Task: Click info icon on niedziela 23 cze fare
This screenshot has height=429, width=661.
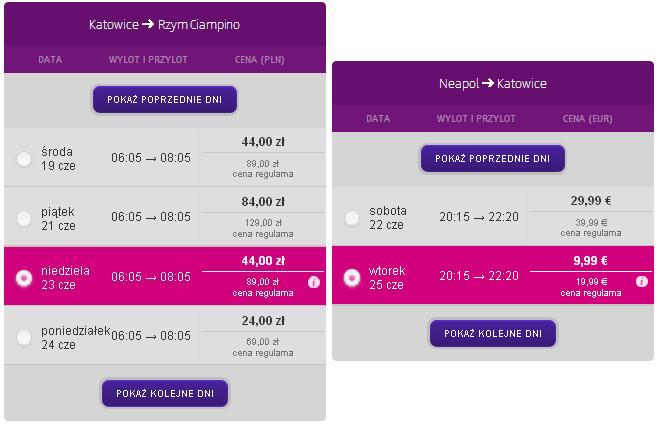Action: coord(314,282)
